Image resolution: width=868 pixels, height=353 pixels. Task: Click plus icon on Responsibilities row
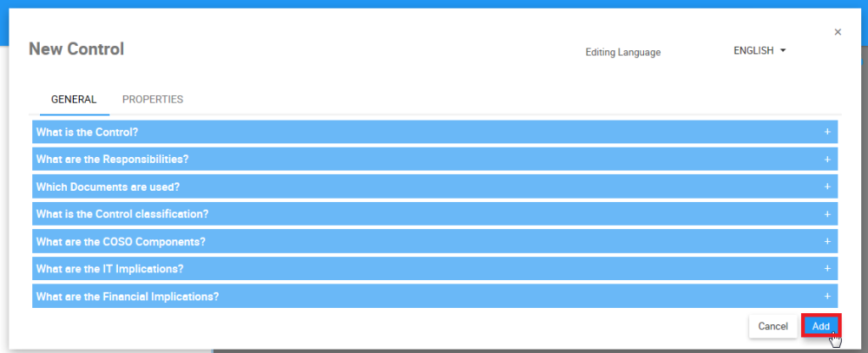click(x=827, y=160)
